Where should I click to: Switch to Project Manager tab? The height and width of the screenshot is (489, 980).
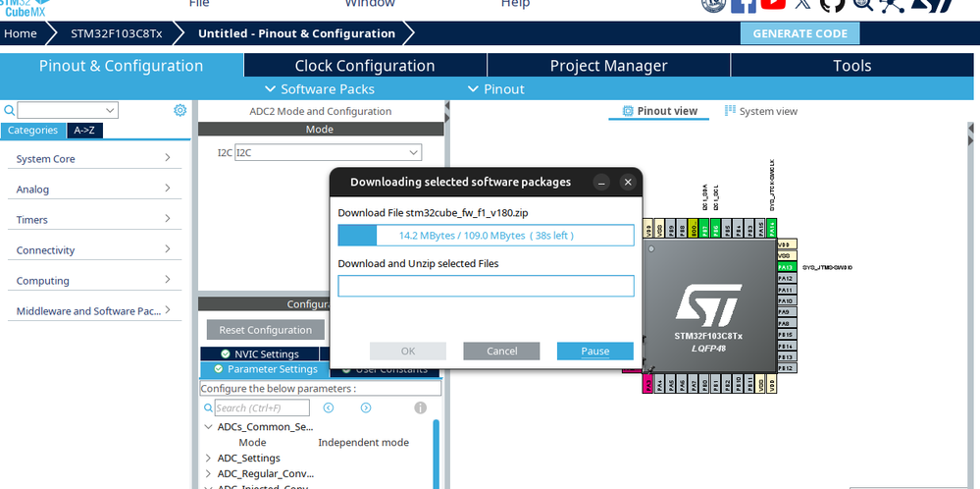tap(609, 66)
